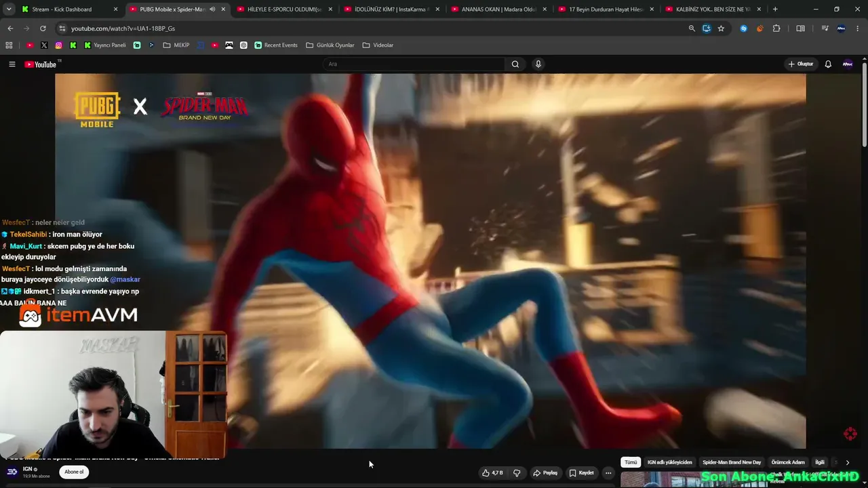Viewport: 868px width, 488px height.
Task: Click the install app icon in address bar
Action: (x=707, y=28)
